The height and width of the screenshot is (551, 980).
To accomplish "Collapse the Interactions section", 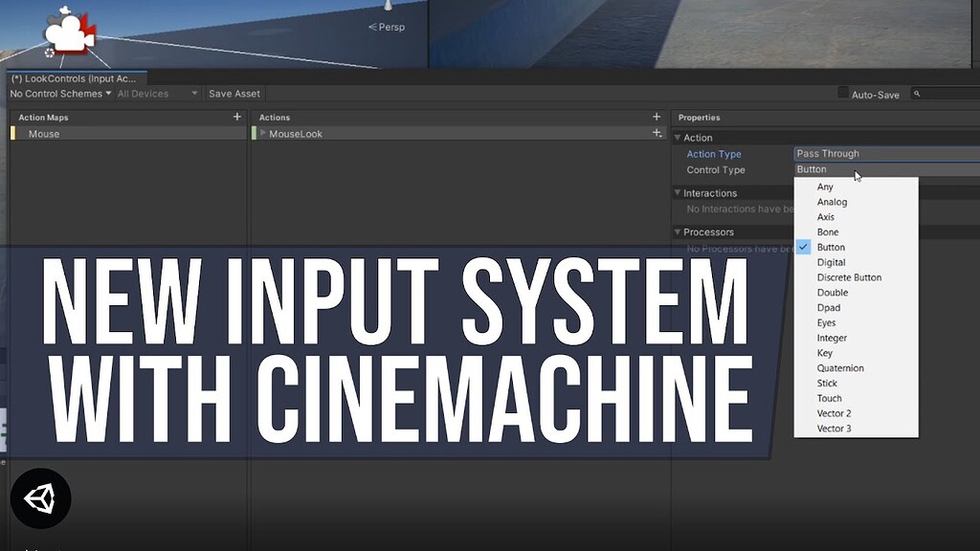I will (x=678, y=192).
